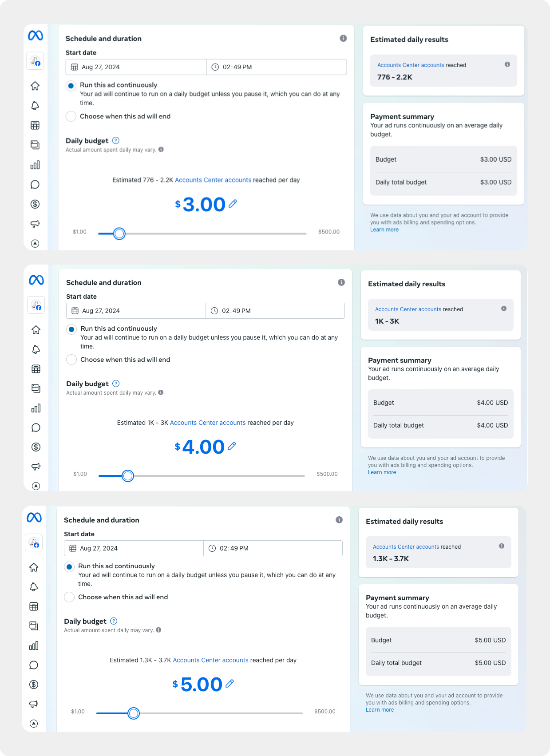Open notifications bell in the $4.00 panel sidebar
550x756 pixels.
36,349
